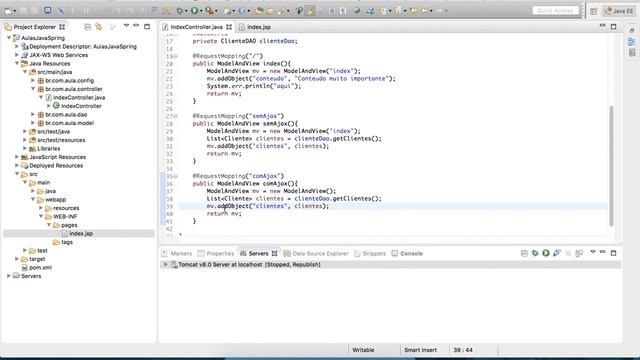Switch to the index.jsp editor tab

255,27
